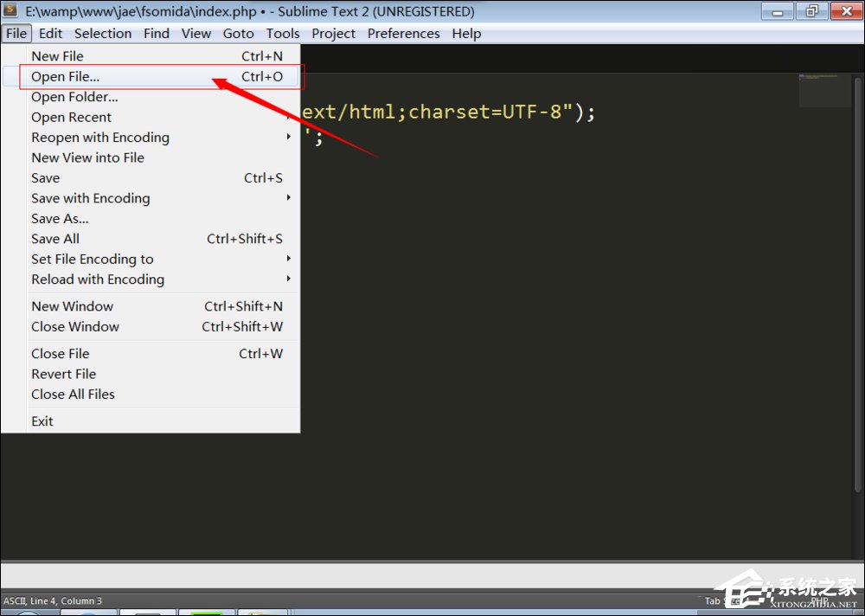Click the Sublime Text icon in title bar
The height and width of the screenshot is (616, 865).
click(x=11, y=11)
